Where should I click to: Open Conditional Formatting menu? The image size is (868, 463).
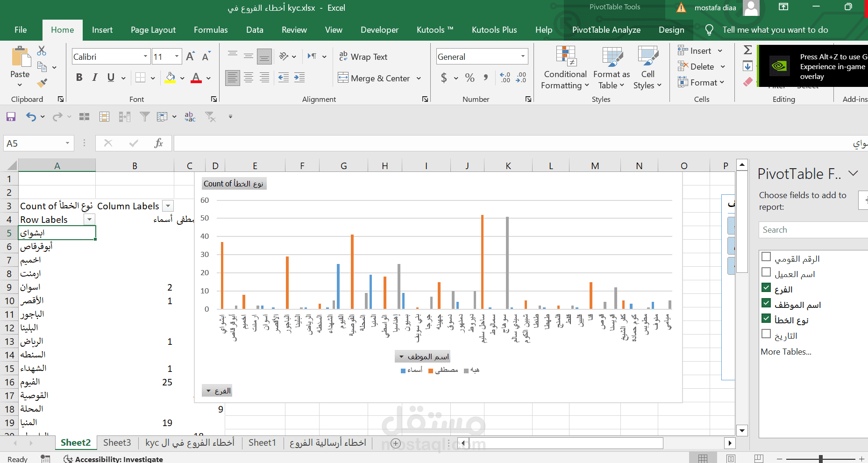tap(565, 68)
